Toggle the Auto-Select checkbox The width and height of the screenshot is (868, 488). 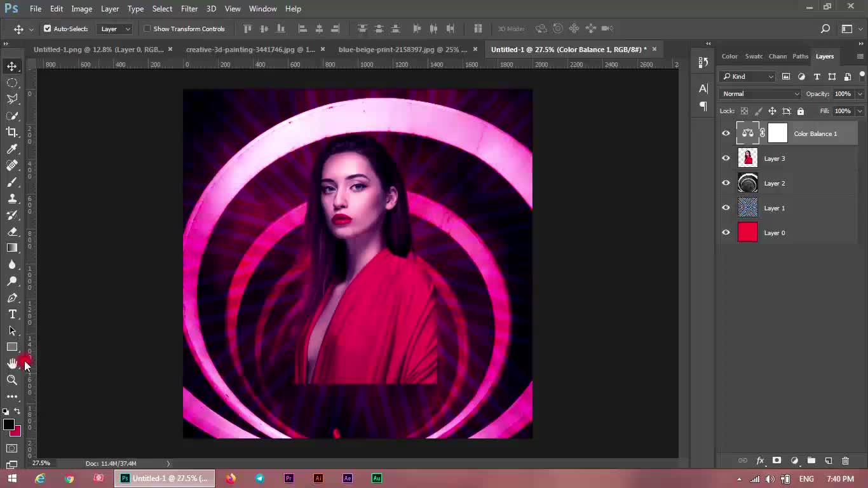(x=47, y=29)
